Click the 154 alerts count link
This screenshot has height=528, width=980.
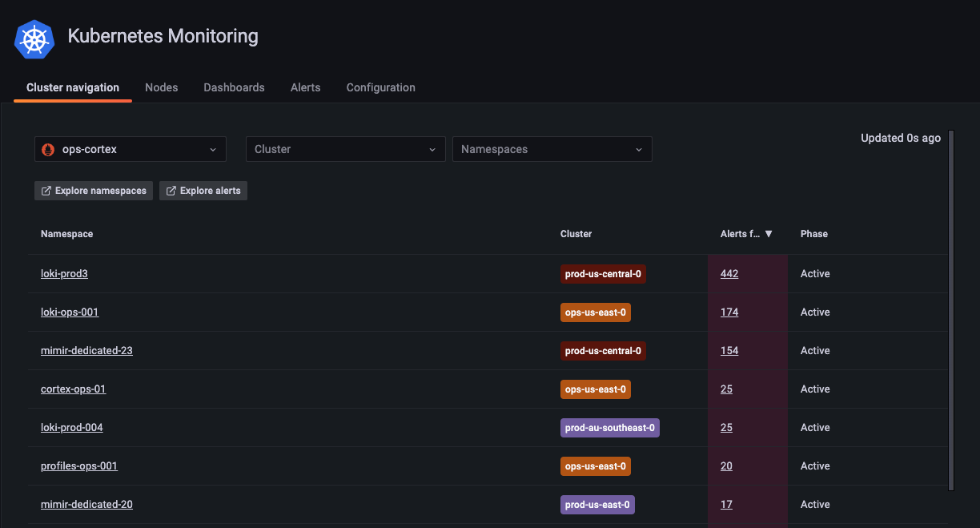729,351
